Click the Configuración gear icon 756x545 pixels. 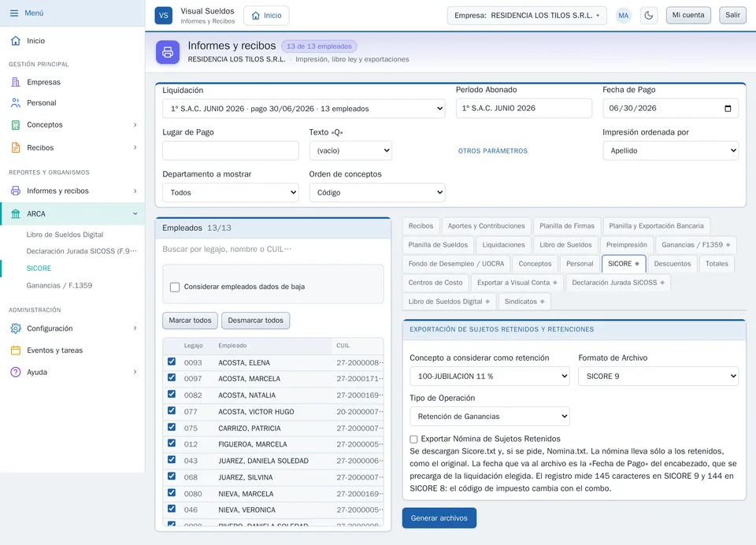point(16,328)
